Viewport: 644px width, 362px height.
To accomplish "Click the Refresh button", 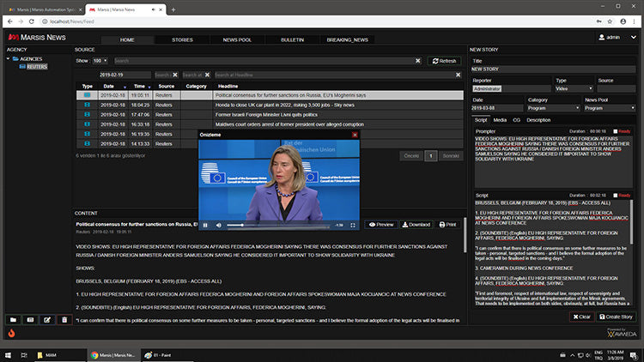I will coord(445,61).
